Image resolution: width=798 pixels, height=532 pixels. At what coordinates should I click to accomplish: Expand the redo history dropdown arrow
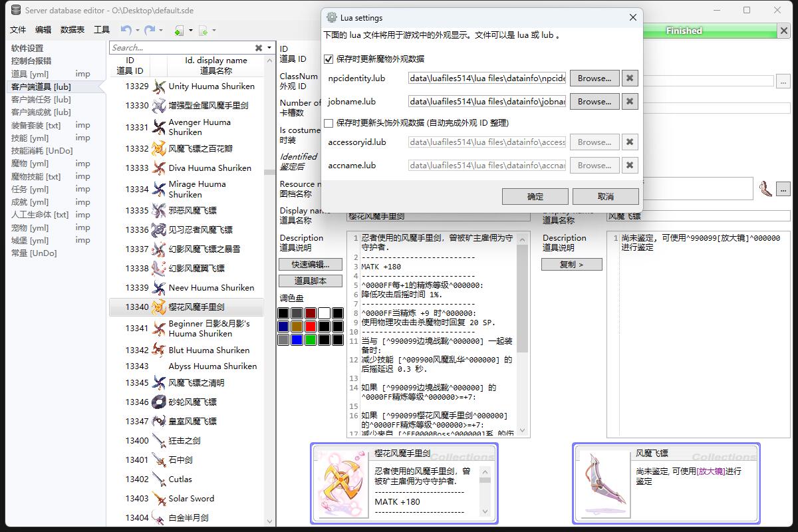click(162, 30)
